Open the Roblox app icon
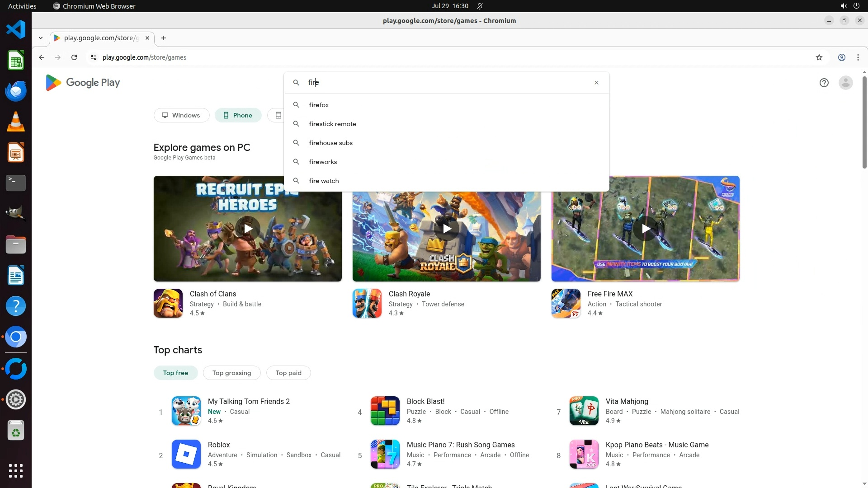868x488 pixels. pos(186,454)
